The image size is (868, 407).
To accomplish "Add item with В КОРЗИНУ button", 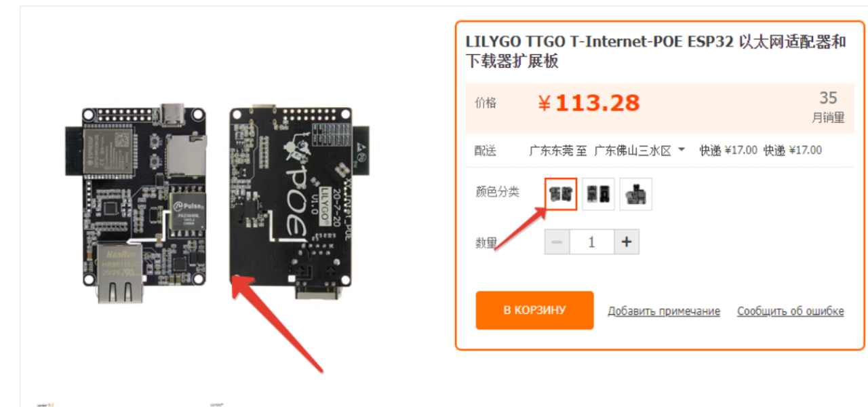I will coord(534,311).
